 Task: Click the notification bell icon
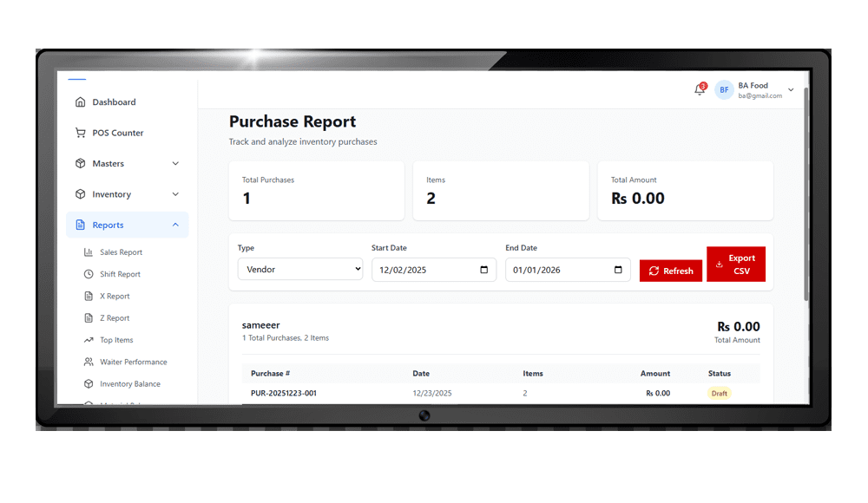click(700, 89)
